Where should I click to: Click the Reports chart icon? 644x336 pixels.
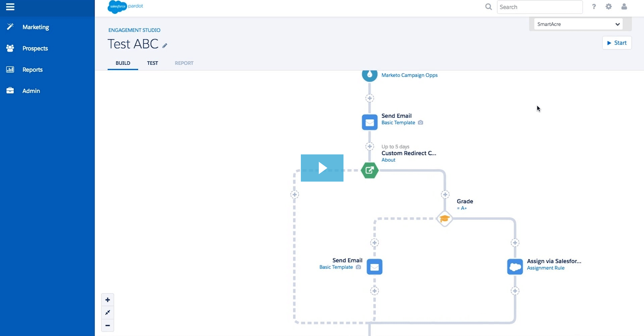pyautogui.click(x=10, y=69)
